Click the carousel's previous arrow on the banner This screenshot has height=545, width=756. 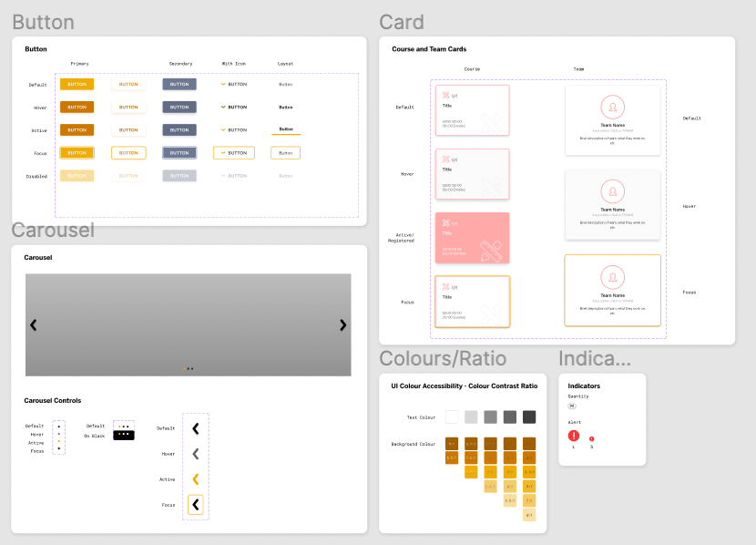click(x=34, y=324)
